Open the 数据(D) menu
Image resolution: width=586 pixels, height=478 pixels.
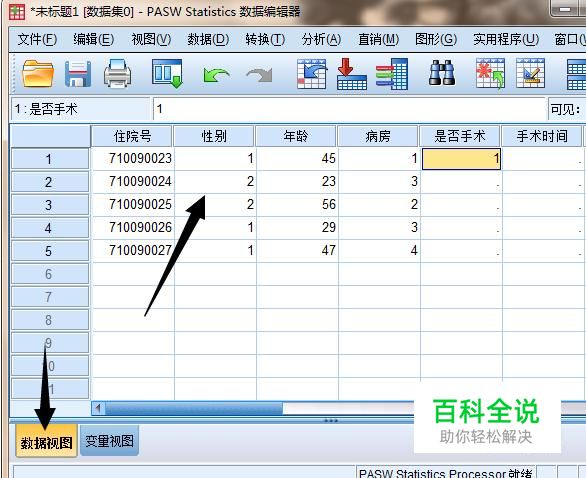pyautogui.click(x=208, y=39)
